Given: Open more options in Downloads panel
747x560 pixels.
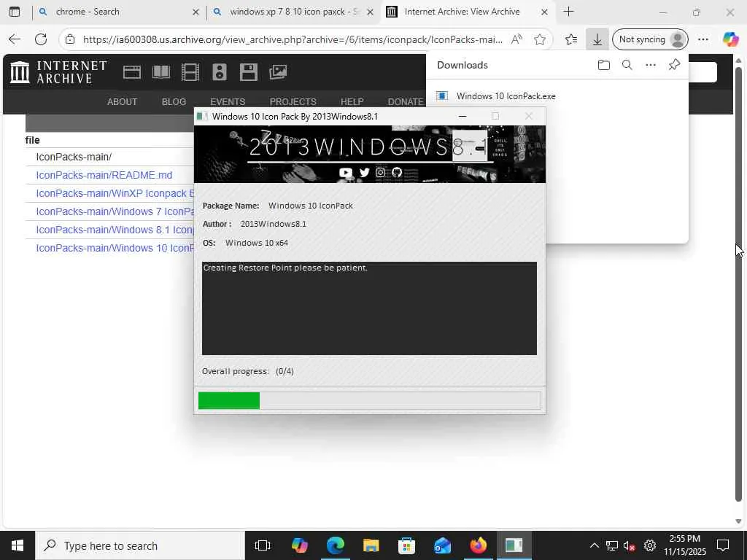Looking at the screenshot, I should (650, 65).
